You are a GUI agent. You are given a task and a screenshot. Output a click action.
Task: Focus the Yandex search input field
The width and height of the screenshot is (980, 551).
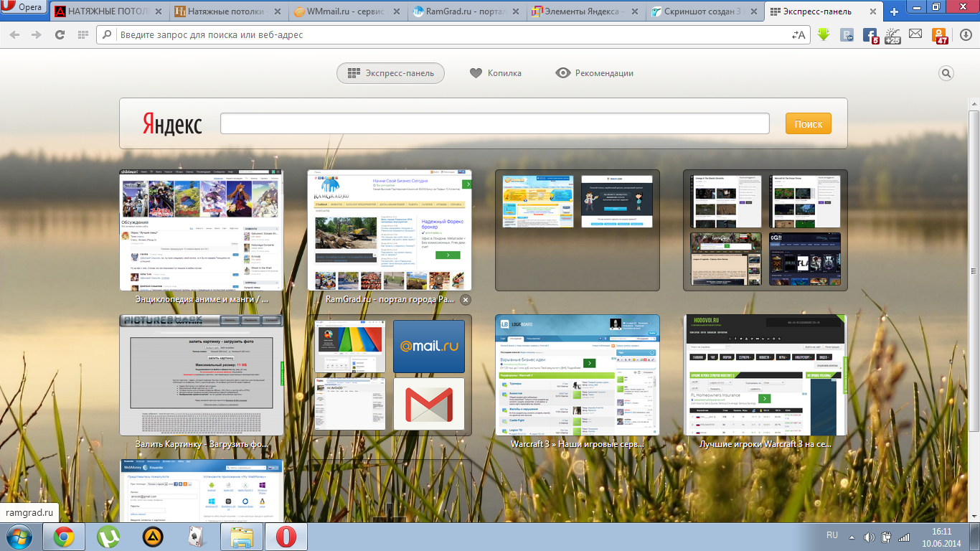tap(495, 123)
